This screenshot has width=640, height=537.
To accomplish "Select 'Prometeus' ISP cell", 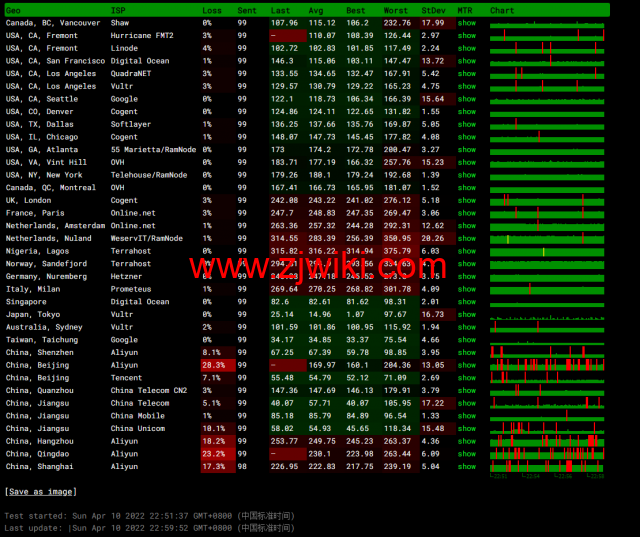I will (131, 289).
